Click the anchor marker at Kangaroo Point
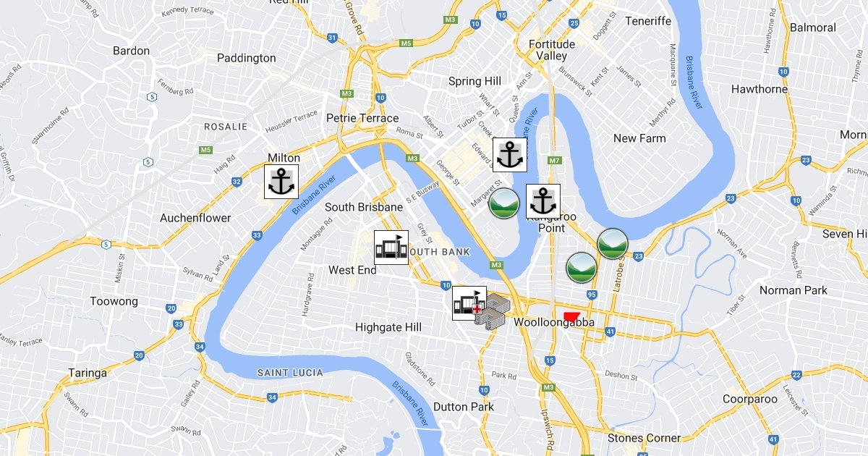 point(543,201)
